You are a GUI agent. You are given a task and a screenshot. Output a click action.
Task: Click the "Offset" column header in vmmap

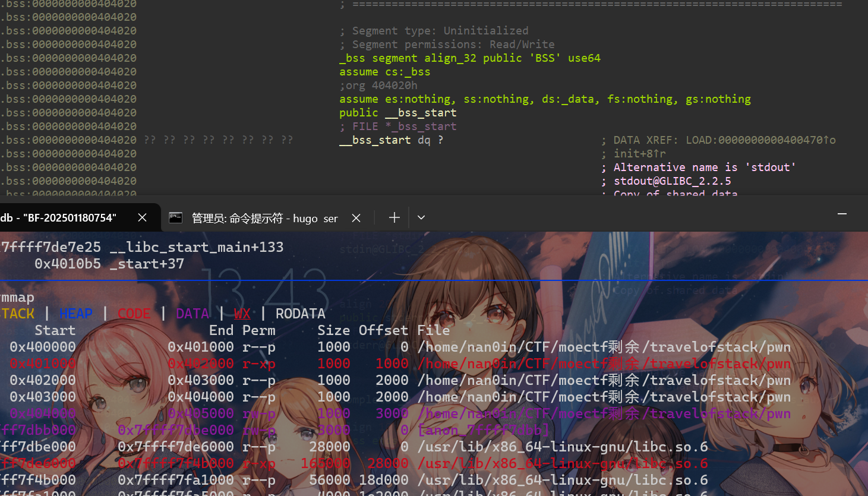[384, 330]
